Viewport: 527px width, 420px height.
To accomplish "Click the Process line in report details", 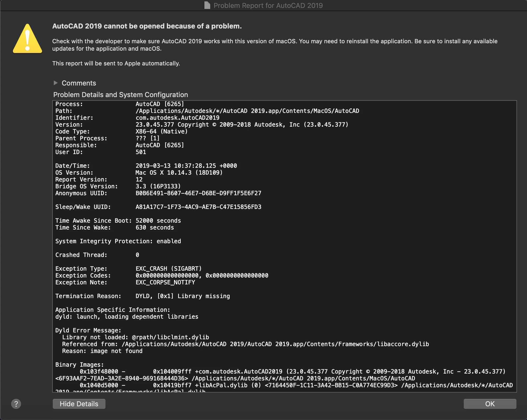I will (119, 104).
